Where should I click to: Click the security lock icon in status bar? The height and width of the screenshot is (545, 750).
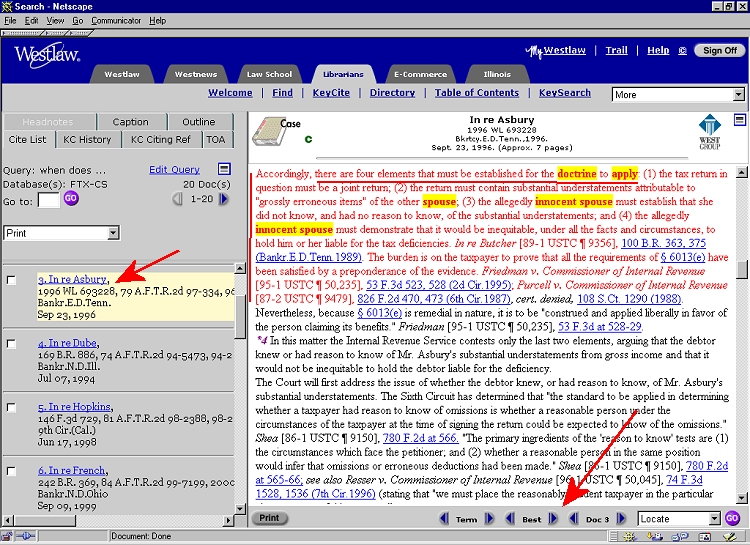pyautogui.click(x=7, y=537)
